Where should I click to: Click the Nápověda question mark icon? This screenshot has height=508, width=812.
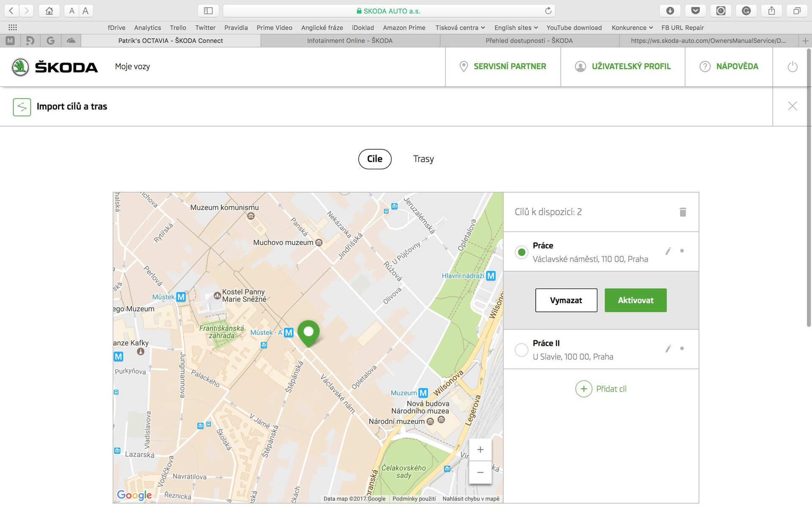(x=705, y=66)
